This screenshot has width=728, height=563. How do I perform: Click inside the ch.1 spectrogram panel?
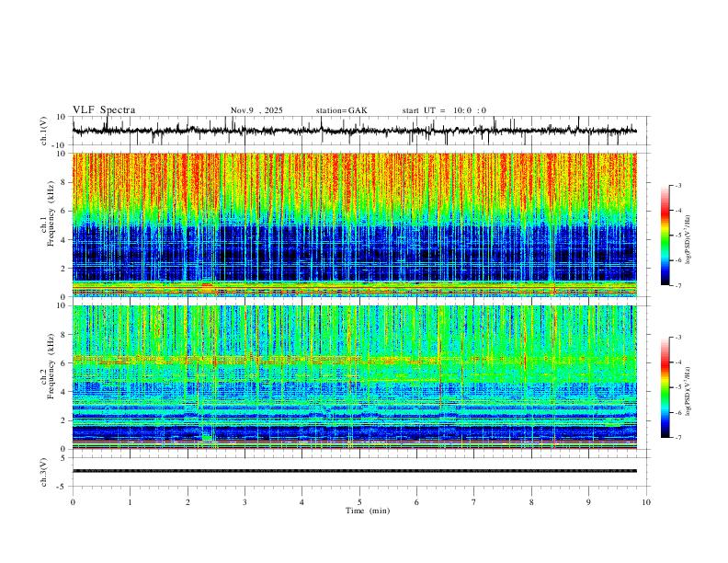pos(355,224)
